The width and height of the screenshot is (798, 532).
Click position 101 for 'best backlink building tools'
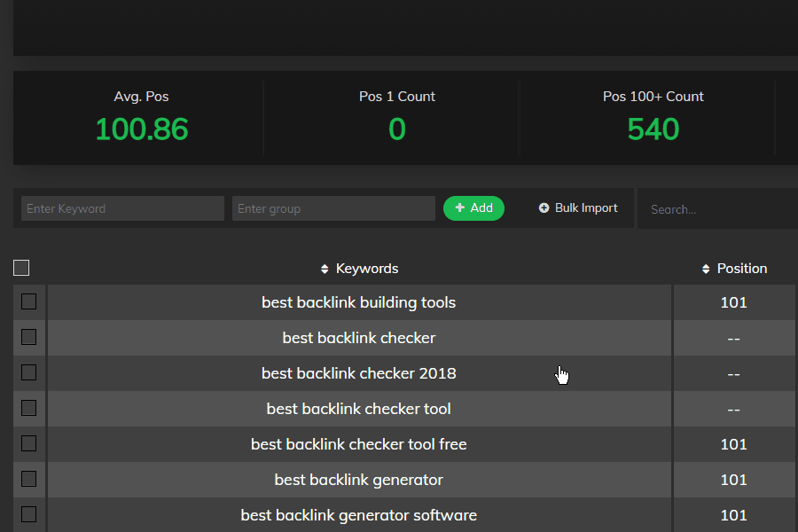pos(733,302)
